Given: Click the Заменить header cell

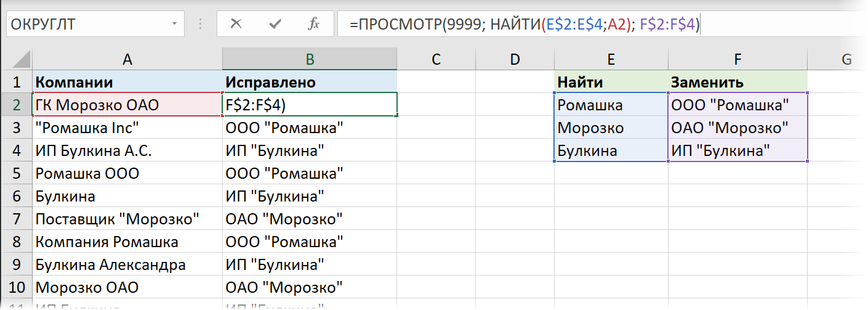Looking at the screenshot, I should (x=737, y=82).
